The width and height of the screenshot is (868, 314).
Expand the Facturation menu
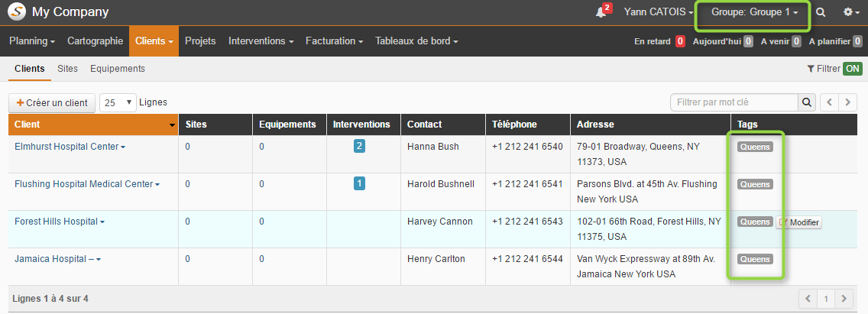click(x=335, y=41)
